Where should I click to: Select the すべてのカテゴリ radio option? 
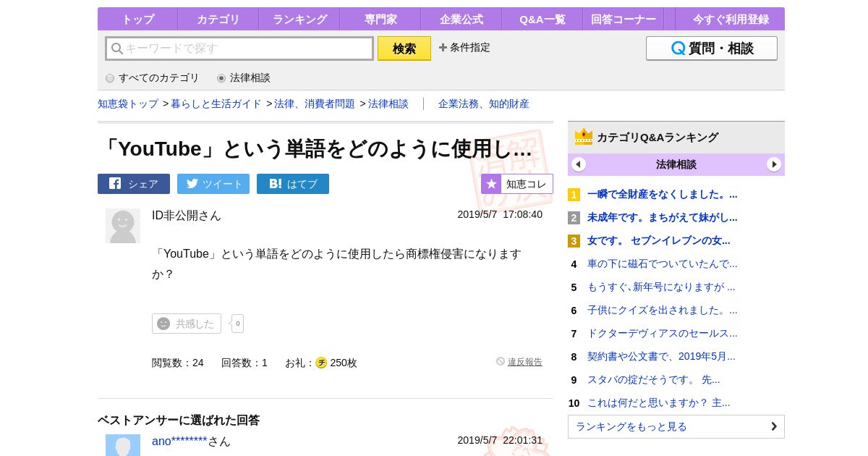pos(110,78)
